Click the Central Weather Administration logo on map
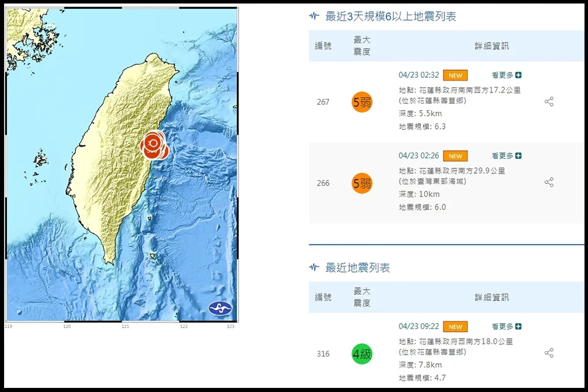Screen dimensions: 588x392 coord(220,308)
